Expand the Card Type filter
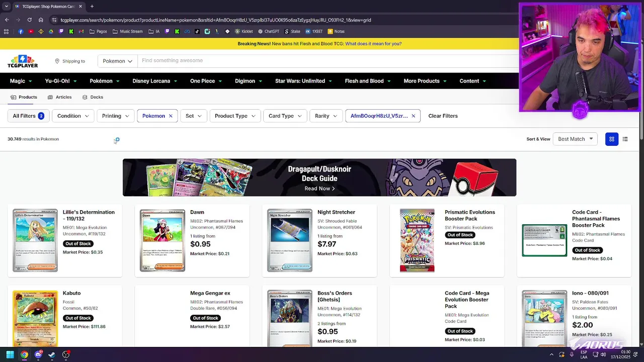 (285, 116)
